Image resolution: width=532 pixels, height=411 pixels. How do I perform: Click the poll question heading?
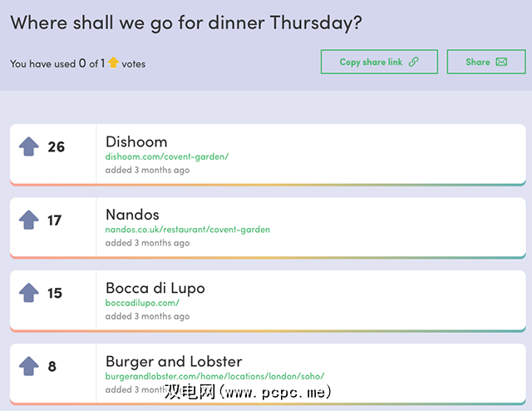coord(186,22)
